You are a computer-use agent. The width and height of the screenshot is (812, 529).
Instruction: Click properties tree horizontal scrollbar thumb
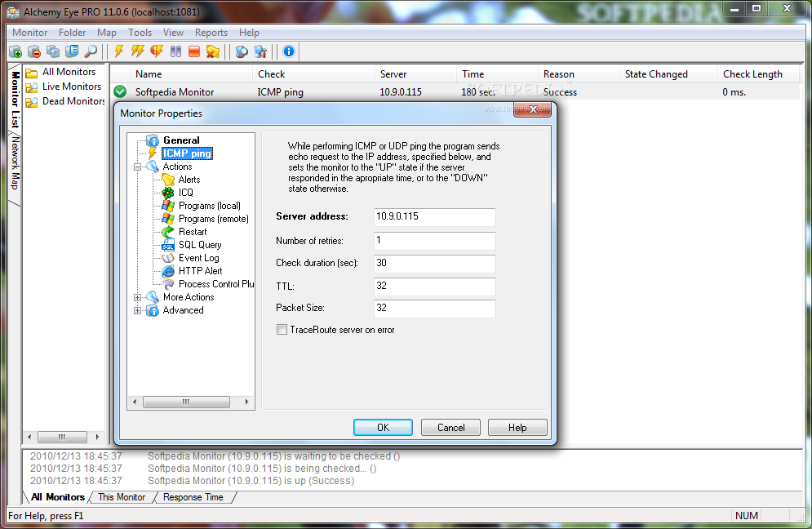coord(186,402)
